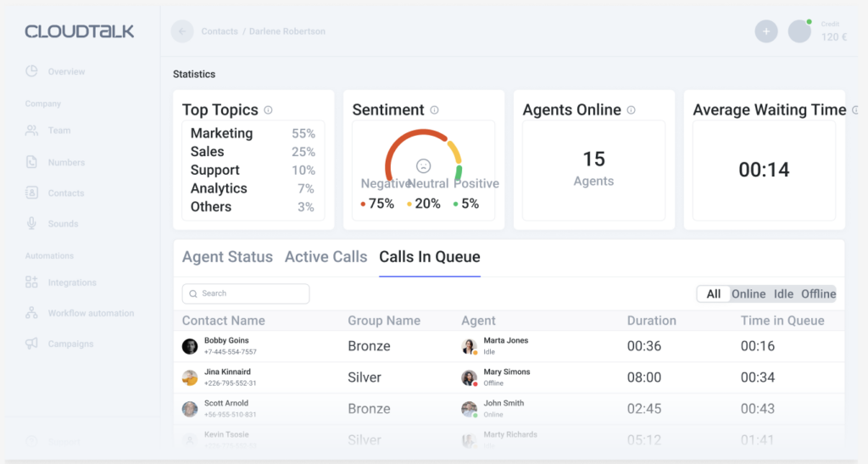Go to Contacts breadcrumb link
Viewport: 868px width, 464px height.
pos(220,31)
